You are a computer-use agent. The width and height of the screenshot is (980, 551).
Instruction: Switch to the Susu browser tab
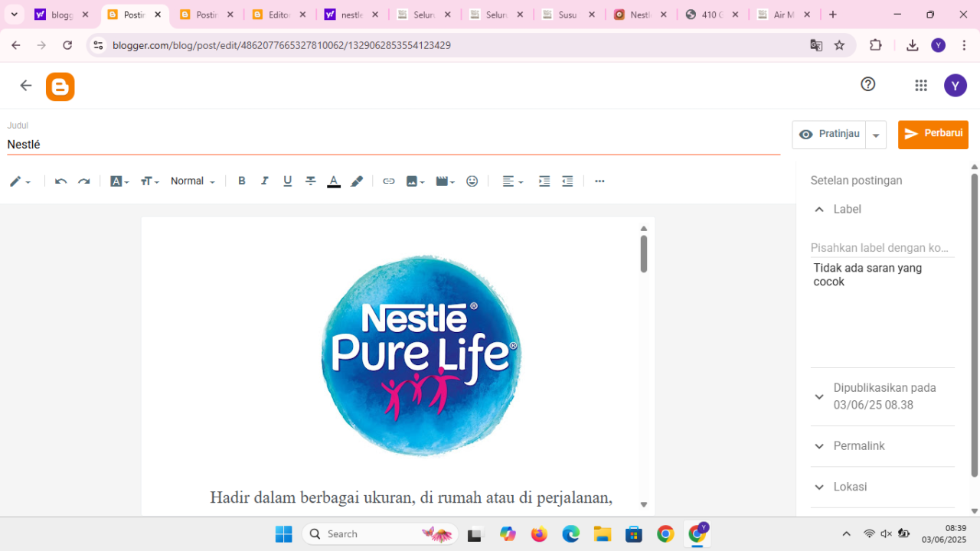(570, 15)
